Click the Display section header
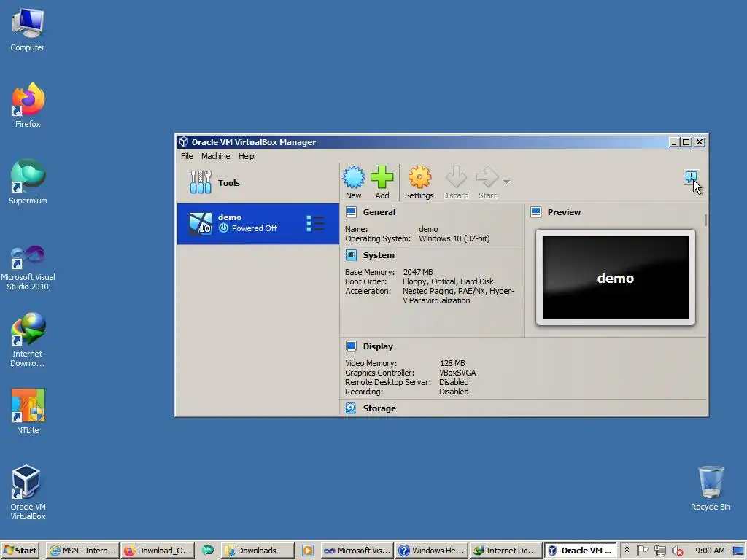The height and width of the screenshot is (560, 747). pyautogui.click(x=379, y=346)
